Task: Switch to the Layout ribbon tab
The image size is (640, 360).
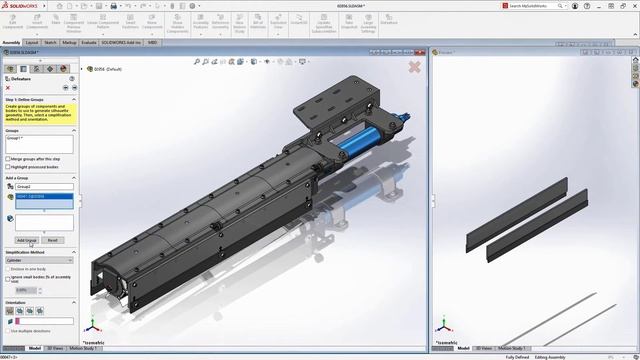Action: [x=32, y=42]
